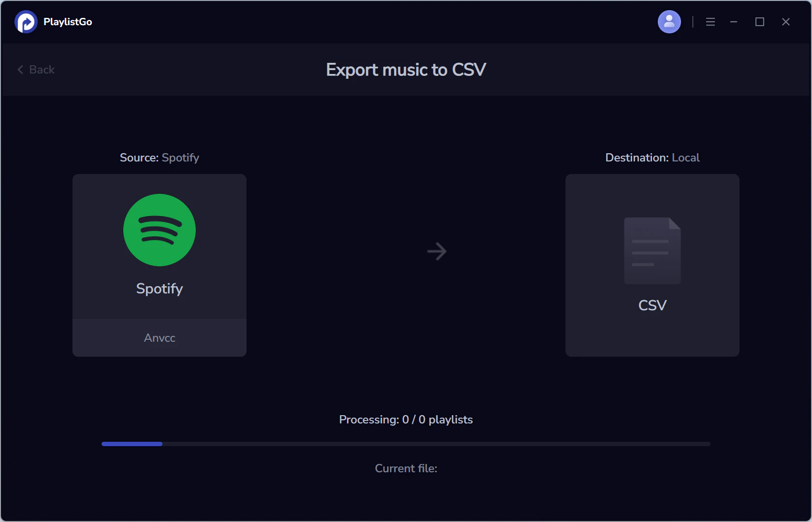Open the hamburger menu icon
The image size is (812, 522).
pyautogui.click(x=710, y=21)
